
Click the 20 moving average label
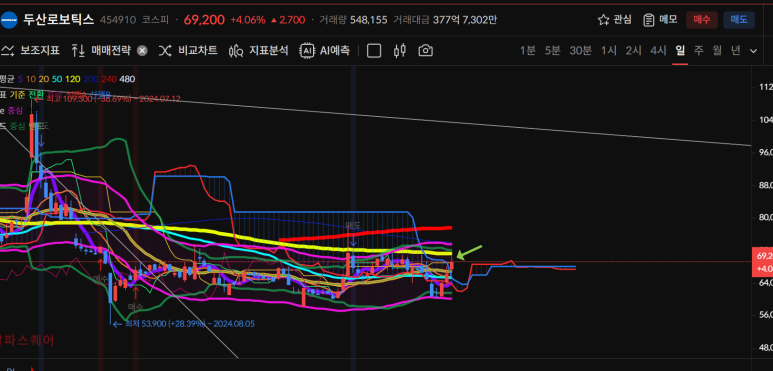point(43,79)
